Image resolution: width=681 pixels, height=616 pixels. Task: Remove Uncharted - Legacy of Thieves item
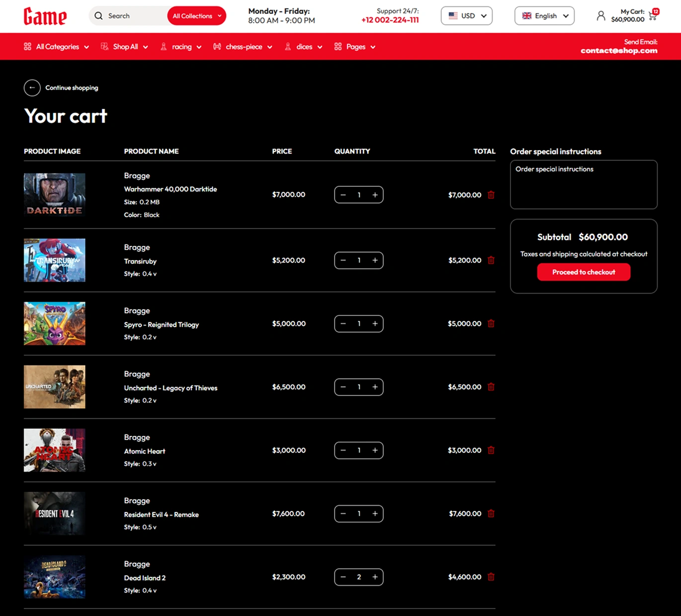(491, 387)
